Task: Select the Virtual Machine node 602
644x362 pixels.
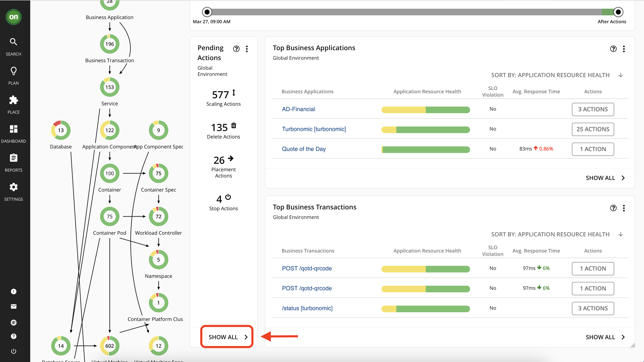Action: (110, 346)
